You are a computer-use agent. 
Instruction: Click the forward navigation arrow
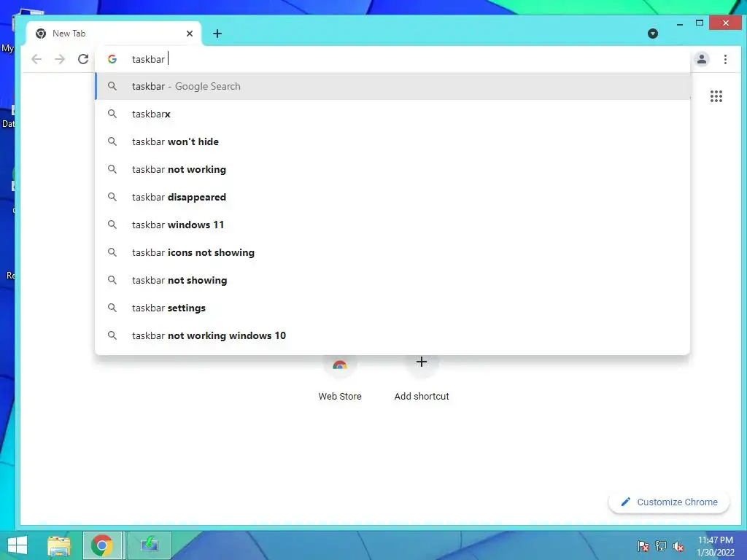[60, 59]
